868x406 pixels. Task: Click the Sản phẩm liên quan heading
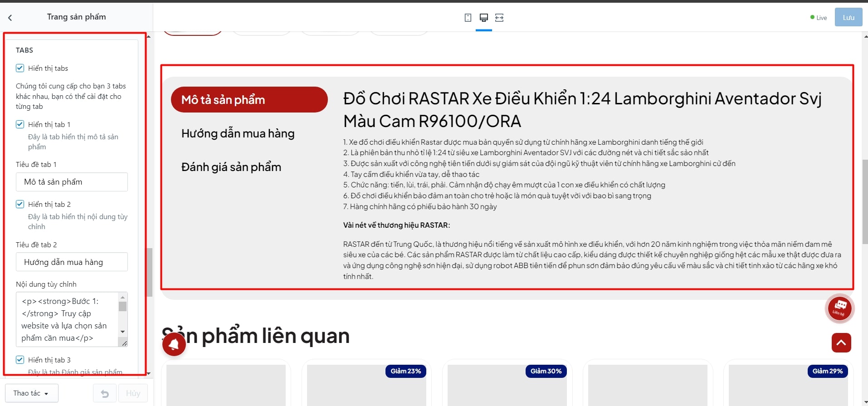point(255,336)
